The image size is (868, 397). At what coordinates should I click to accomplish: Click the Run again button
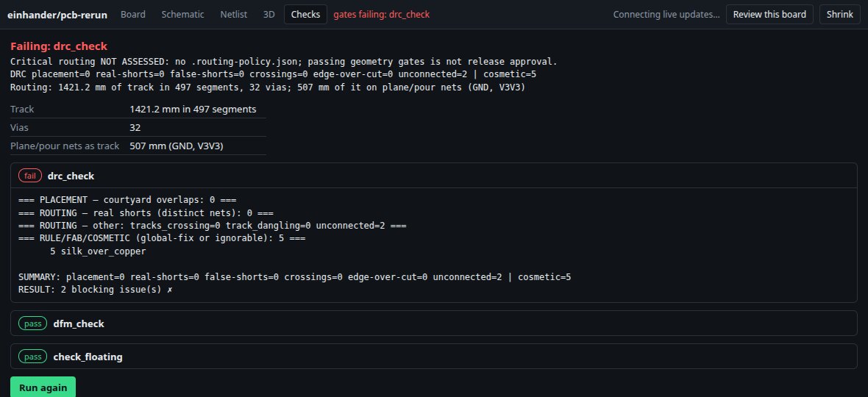tap(43, 387)
